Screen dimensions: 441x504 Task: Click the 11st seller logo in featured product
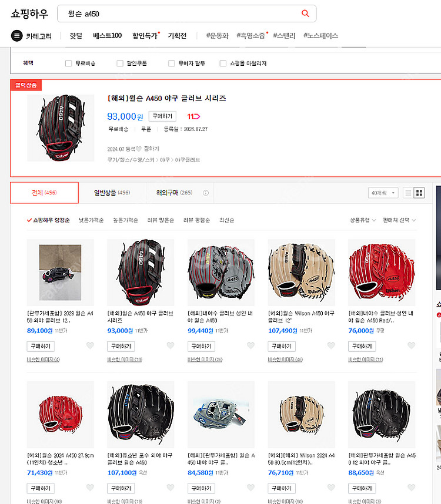coord(193,116)
